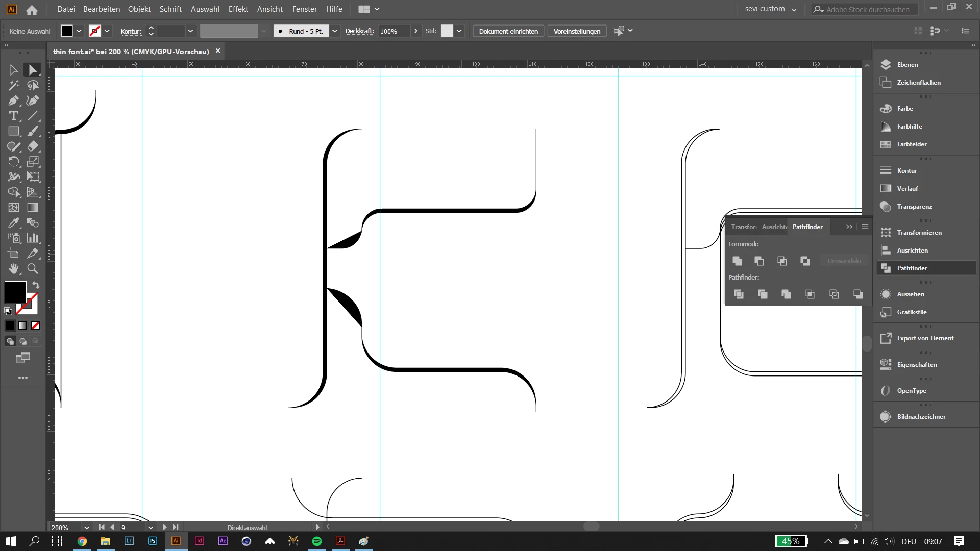Viewport: 980px width, 551px height.
Task: Select the Eraser tool
Action: coord(33,146)
